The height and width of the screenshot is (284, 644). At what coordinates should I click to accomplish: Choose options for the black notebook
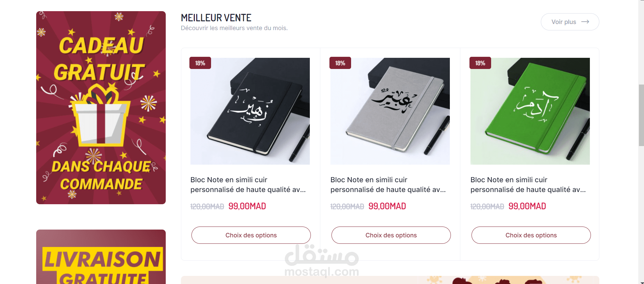[251, 235]
